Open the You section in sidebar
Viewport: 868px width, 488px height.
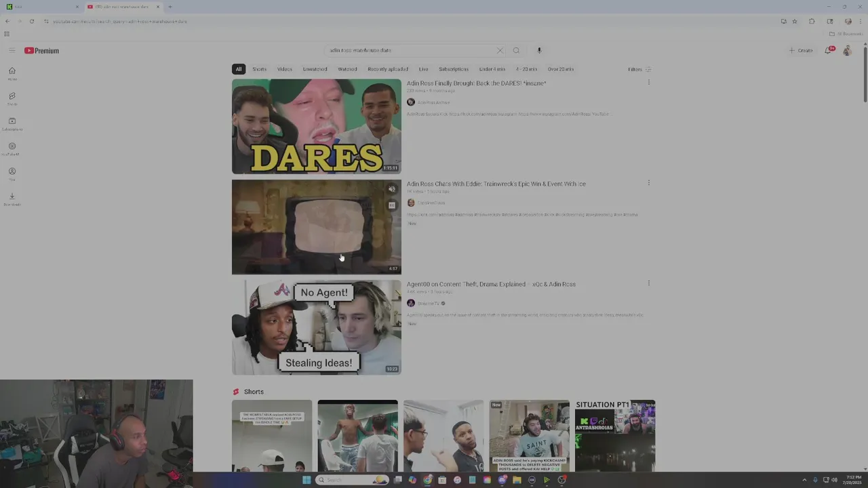pos(12,174)
